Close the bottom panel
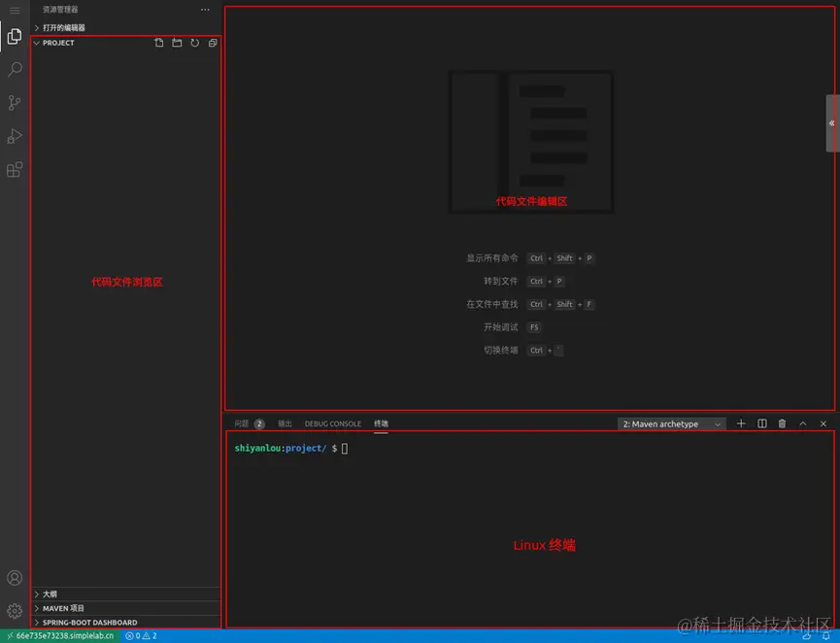 coord(823,423)
